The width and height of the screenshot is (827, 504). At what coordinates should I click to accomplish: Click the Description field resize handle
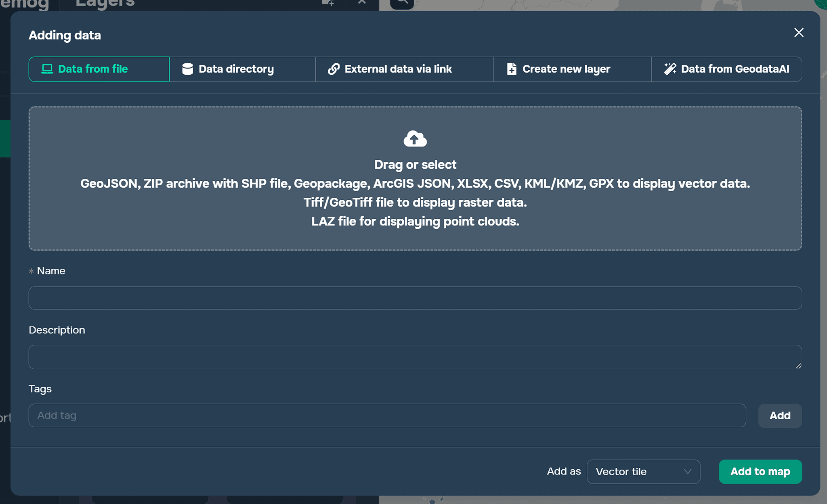798,366
